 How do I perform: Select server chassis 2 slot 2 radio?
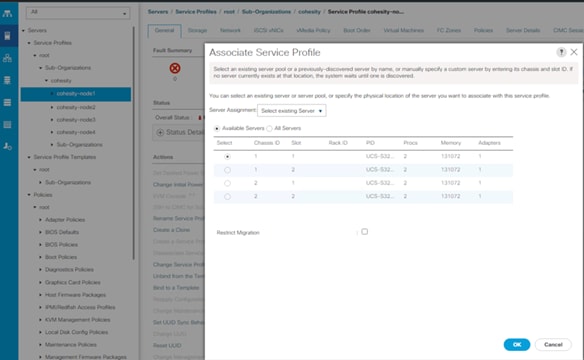[227, 197]
